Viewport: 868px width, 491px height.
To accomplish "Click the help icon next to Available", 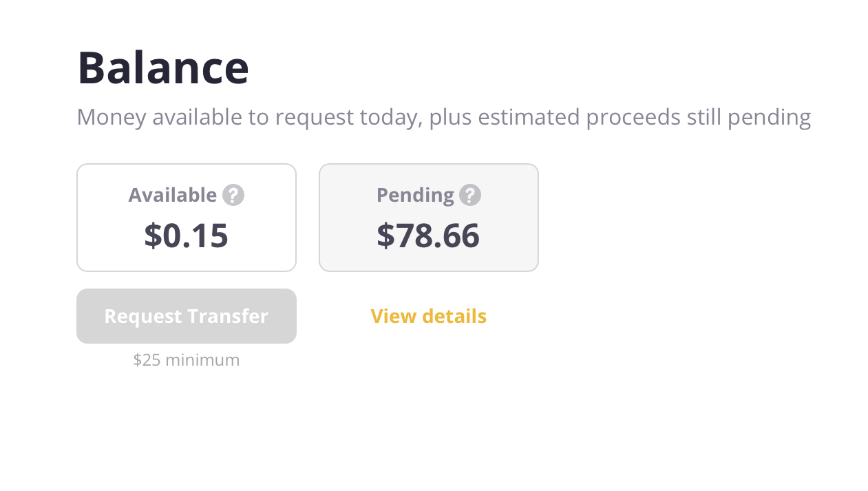I will point(233,195).
